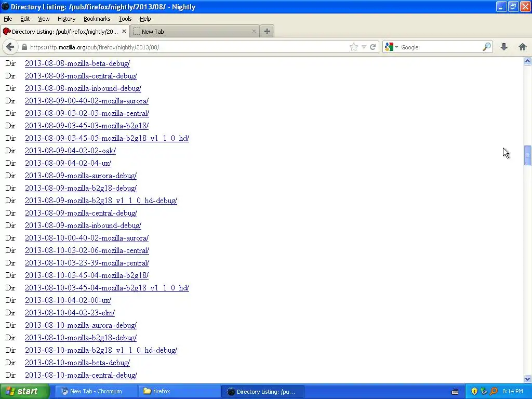This screenshot has height=399, width=532.
Task: Open 2013-08-08-mozilla-beta-debug/ directory
Action: (x=77, y=63)
